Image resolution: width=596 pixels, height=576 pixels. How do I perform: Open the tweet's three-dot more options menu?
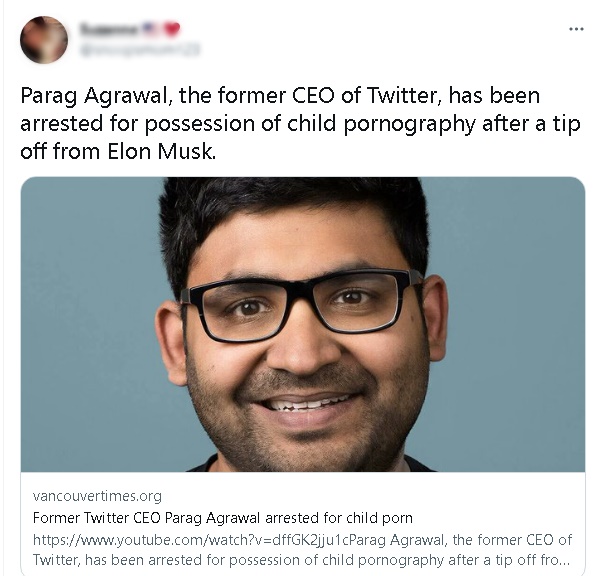pyautogui.click(x=576, y=29)
